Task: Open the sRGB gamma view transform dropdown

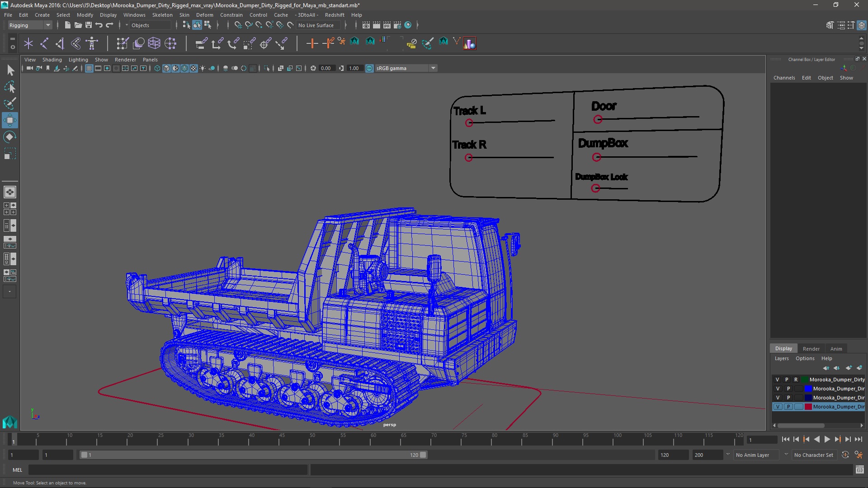Action: 406,68
